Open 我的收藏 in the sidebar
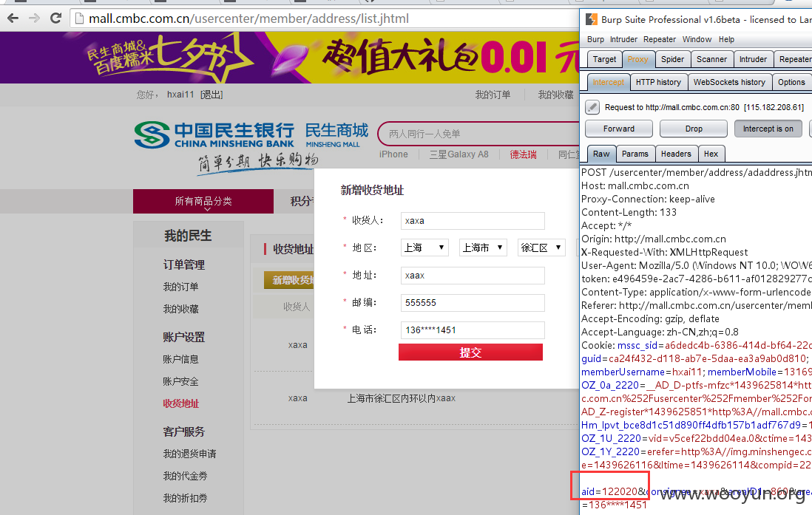The image size is (812, 515). tap(180, 309)
